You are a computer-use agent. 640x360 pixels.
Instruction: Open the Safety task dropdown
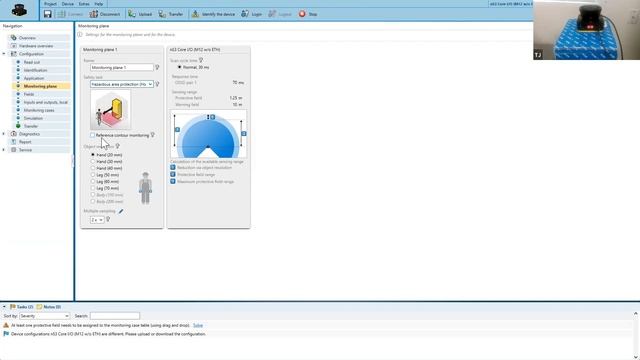click(x=122, y=84)
